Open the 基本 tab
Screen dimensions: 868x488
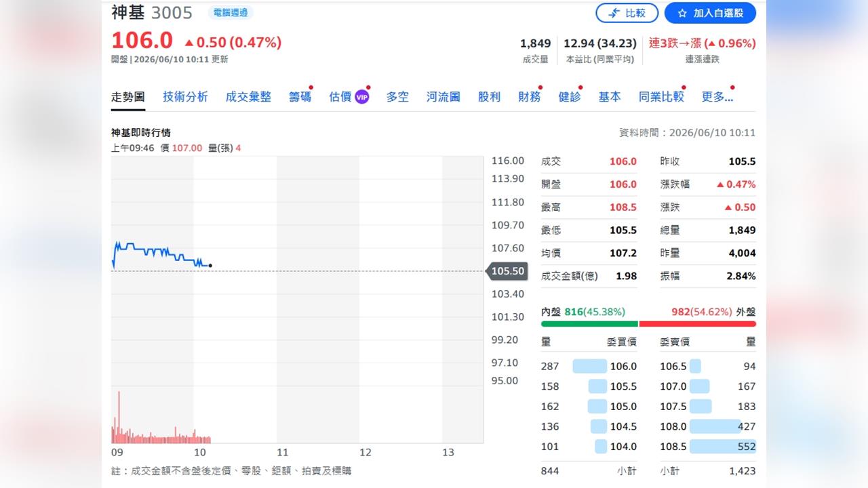(610, 97)
